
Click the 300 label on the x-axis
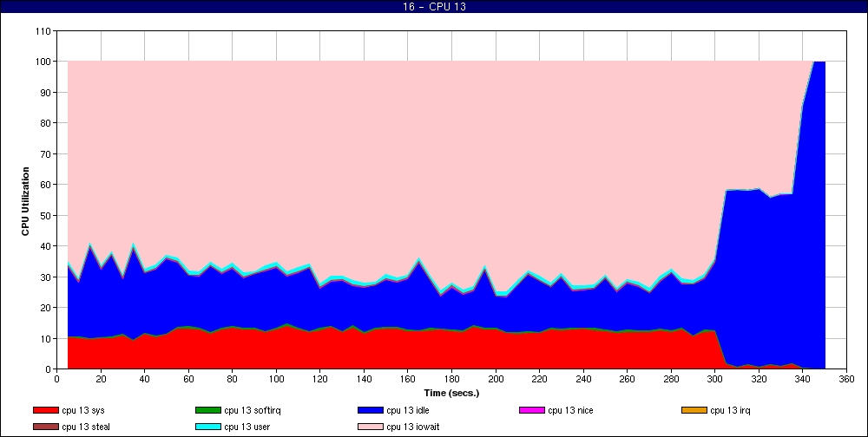715,380
